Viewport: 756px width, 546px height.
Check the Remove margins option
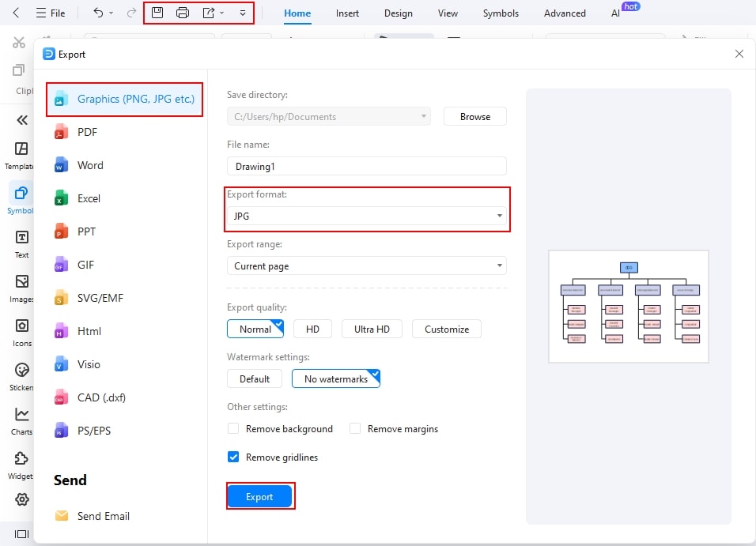click(x=355, y=428)
